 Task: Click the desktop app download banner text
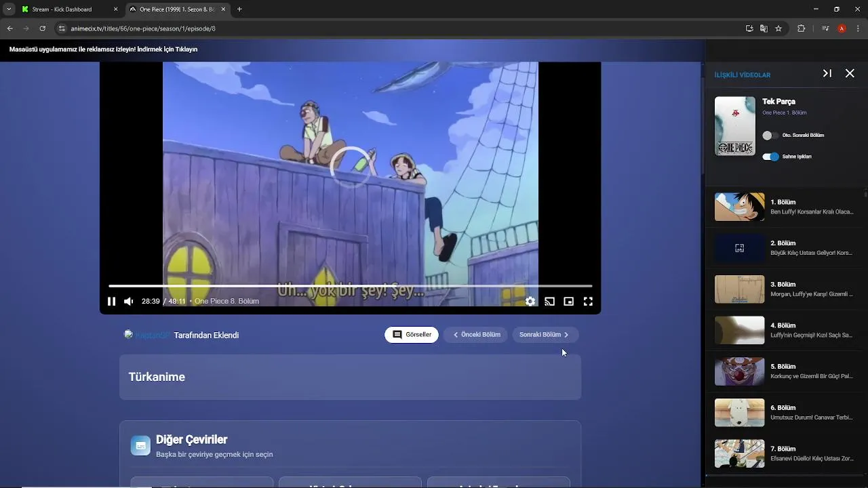coord(103,49)
